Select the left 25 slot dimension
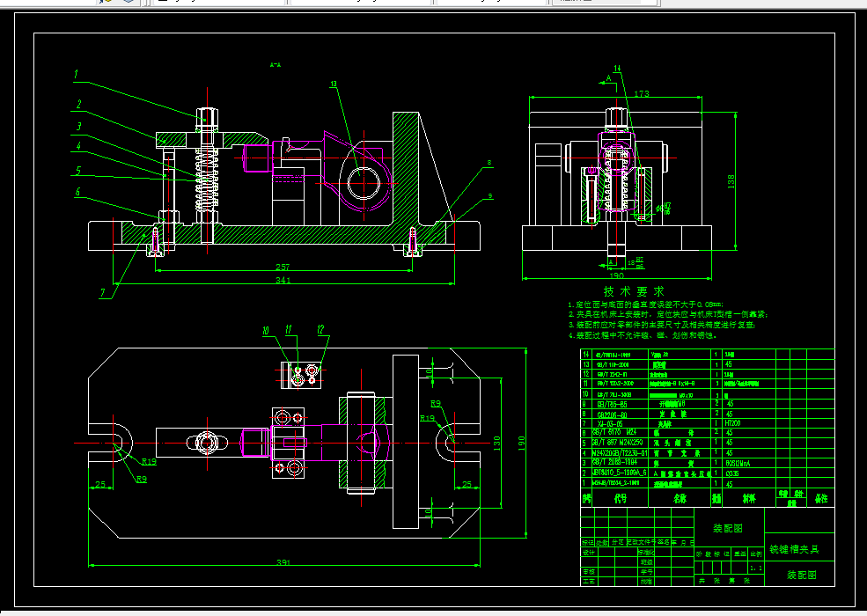 [100, 484]
